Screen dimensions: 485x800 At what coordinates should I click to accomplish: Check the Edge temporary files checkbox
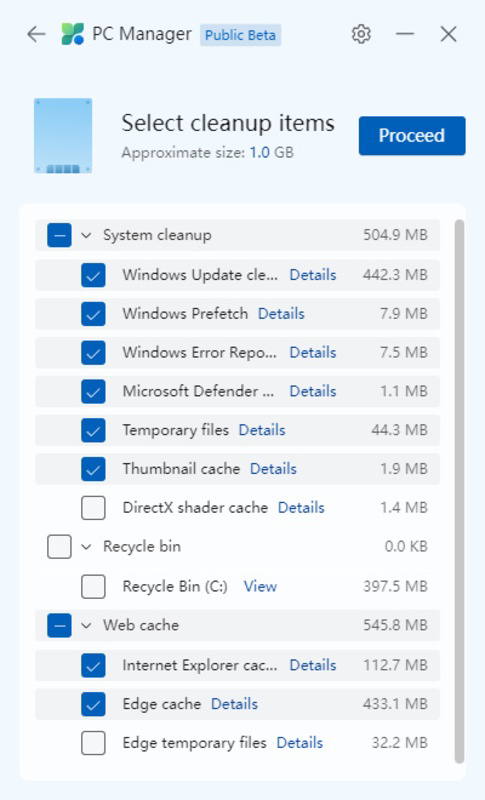(93, 743)
